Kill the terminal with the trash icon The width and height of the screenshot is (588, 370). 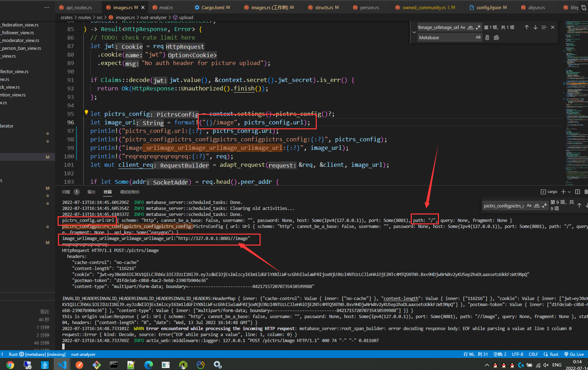(586, 192)
